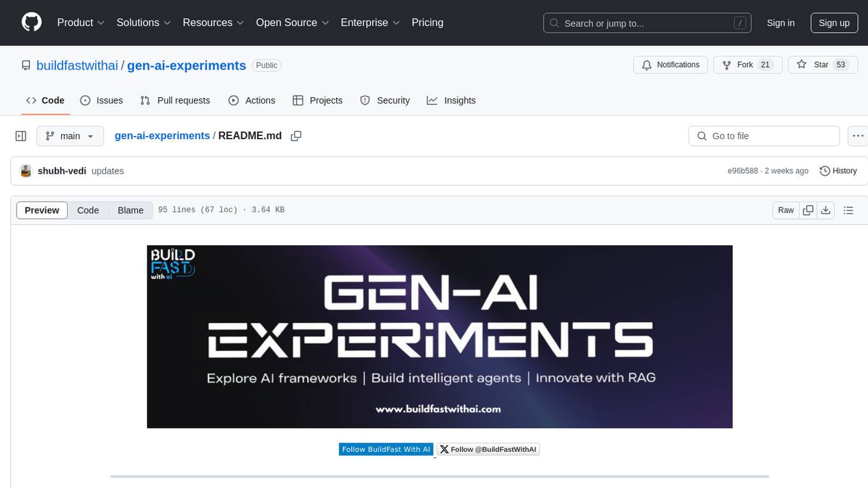Open the Projects tab
Screen dimensions: 868x488
(x=318, y=100)
